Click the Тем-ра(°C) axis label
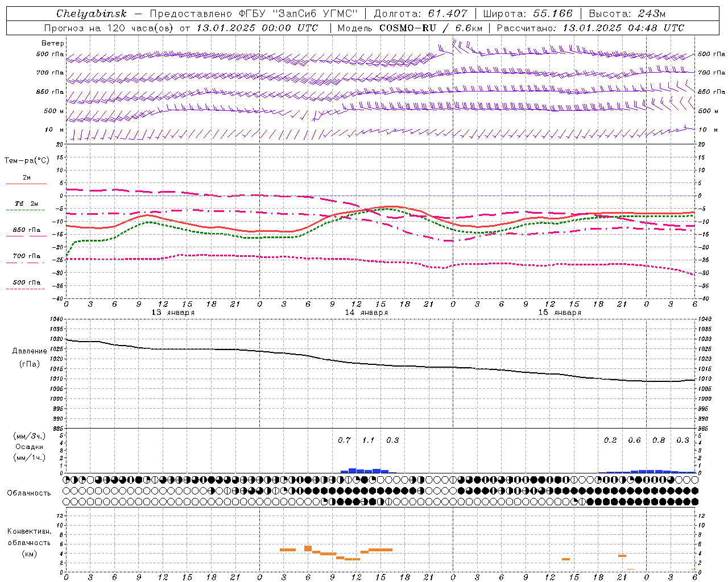This screenshot has width=728, height=582. (27, 161)
